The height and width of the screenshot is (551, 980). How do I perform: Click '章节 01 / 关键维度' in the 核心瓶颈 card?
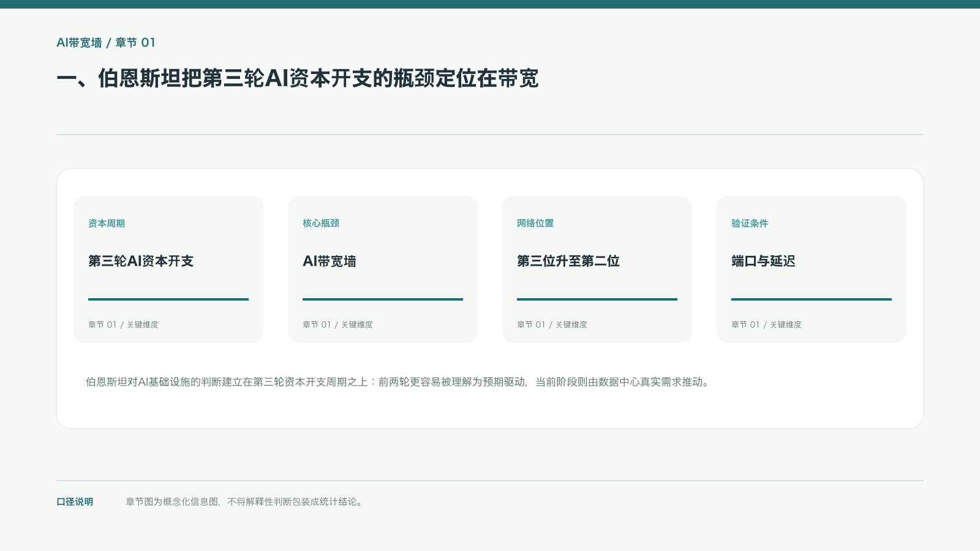[x=337, y=324]
